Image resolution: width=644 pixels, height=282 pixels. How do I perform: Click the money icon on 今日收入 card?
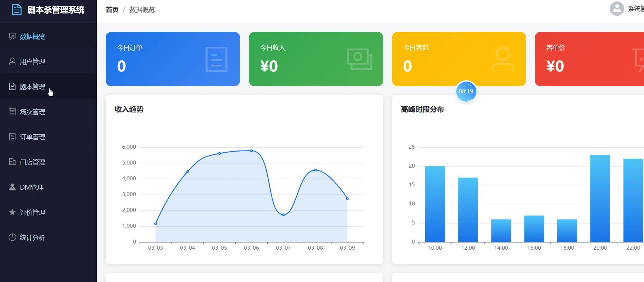[x=359, y=59]
